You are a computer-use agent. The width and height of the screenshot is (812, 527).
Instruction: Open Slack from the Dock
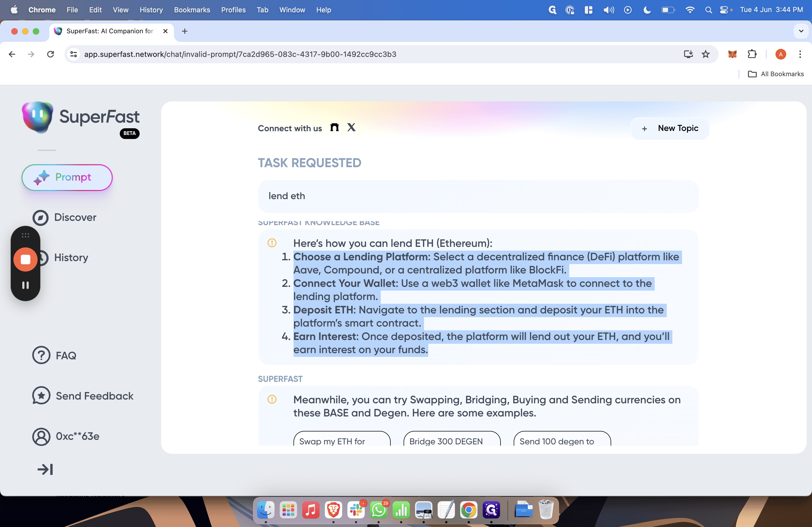[x=356, y=510]
